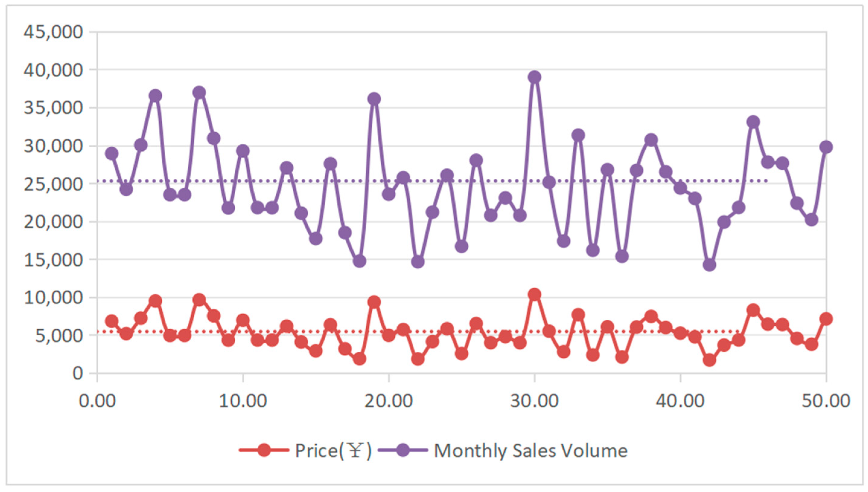Viewport: 868px width, 492px height.
Task: Click the 30.00 x-axis label
Action: (x=534, y=401)
